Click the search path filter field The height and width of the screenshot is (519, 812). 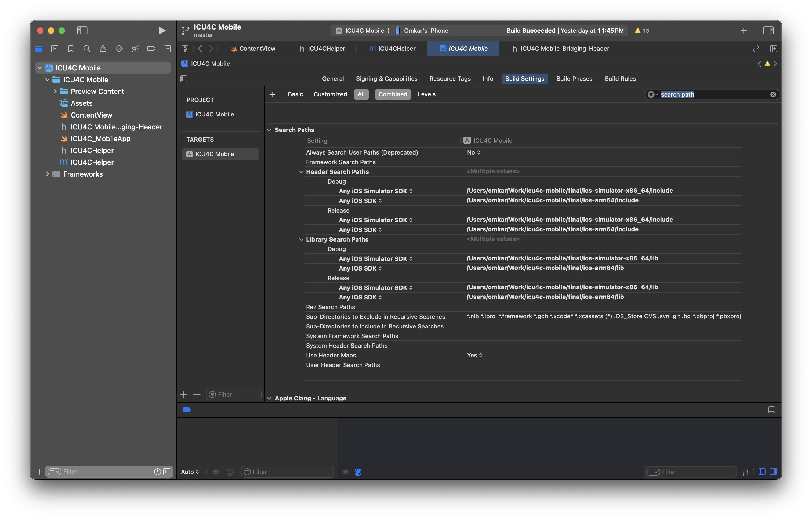(x=712, y=95)
